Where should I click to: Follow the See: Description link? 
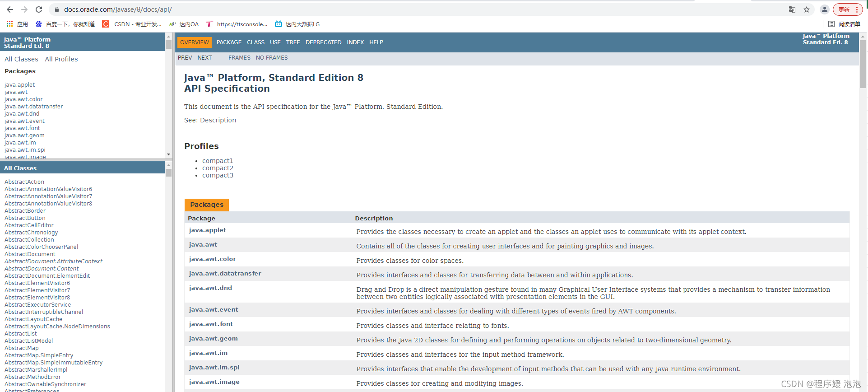218,120
